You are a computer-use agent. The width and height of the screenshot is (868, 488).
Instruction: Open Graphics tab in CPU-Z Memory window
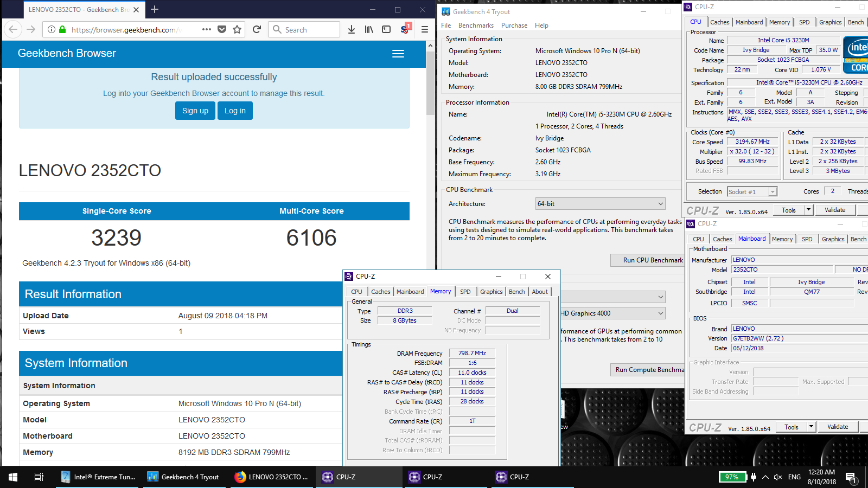tap(492, 292)
